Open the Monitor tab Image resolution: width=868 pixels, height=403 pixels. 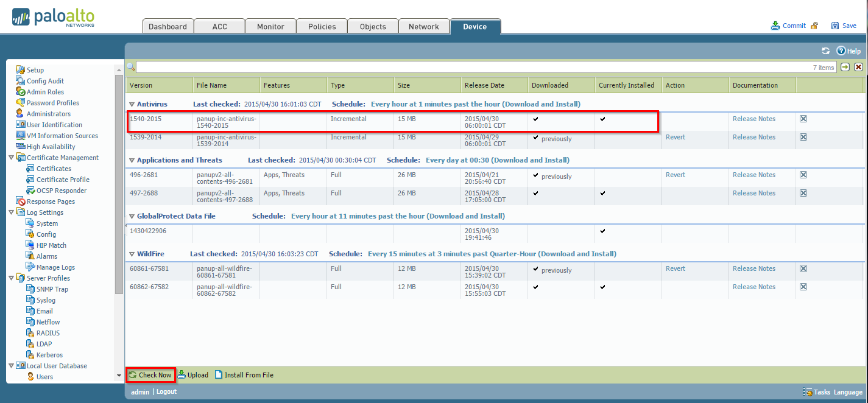(x=270, y=27)
